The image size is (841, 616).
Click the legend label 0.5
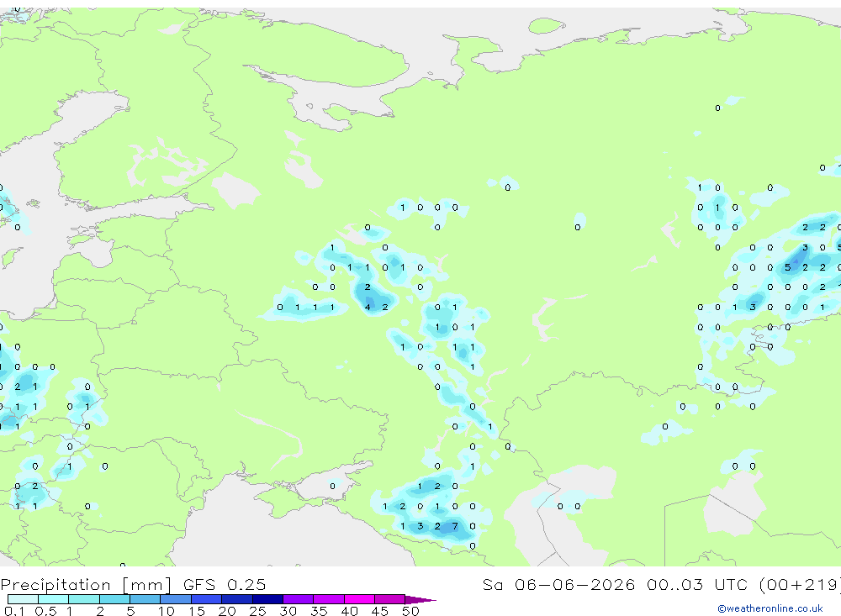click(45, 611)
